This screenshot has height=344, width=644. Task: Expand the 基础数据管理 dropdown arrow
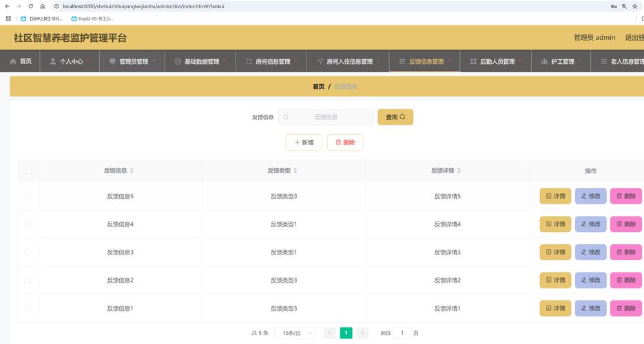click(225, 61)
